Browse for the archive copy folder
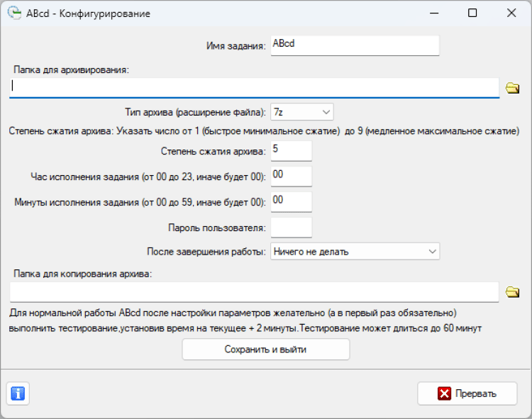This screenshot has width=532, height=419. coord(512,292)
